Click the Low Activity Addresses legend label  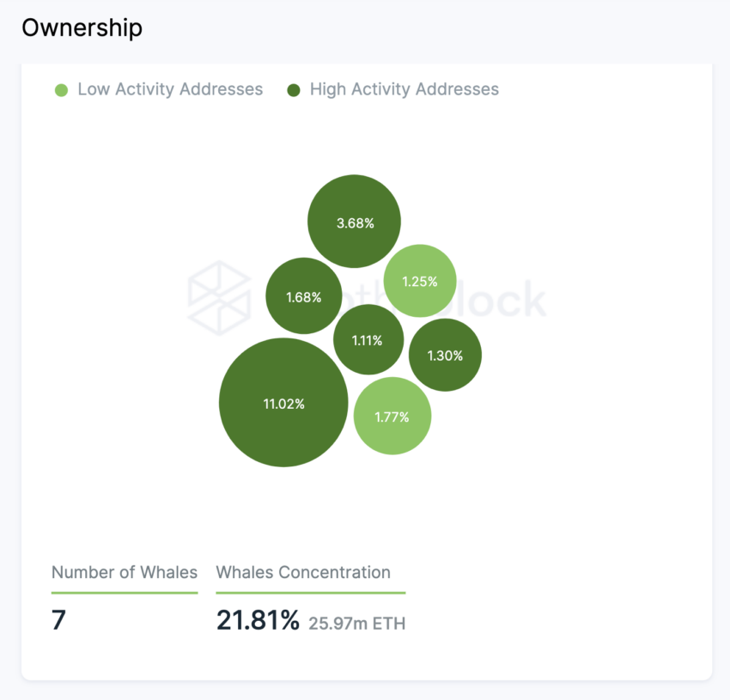170,89
